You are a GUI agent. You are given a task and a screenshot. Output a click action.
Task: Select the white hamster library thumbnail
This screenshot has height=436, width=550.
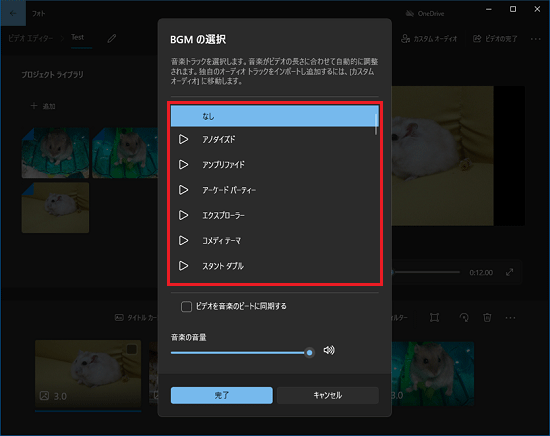click(x=55, y=208)
